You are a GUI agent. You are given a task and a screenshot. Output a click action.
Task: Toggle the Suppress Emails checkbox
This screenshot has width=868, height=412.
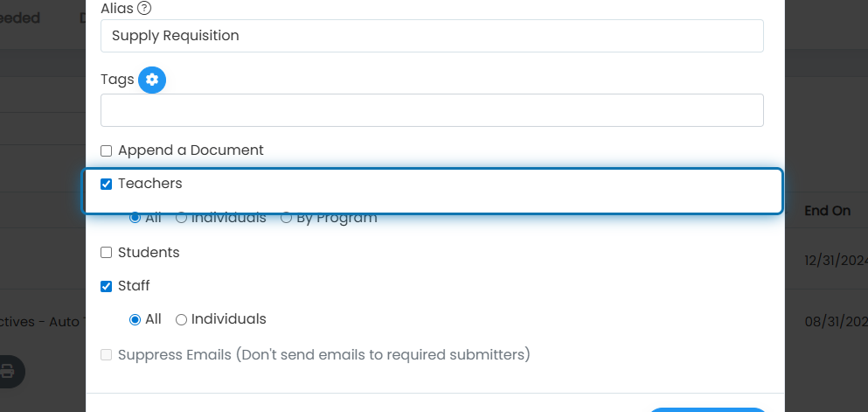point(107,354)
